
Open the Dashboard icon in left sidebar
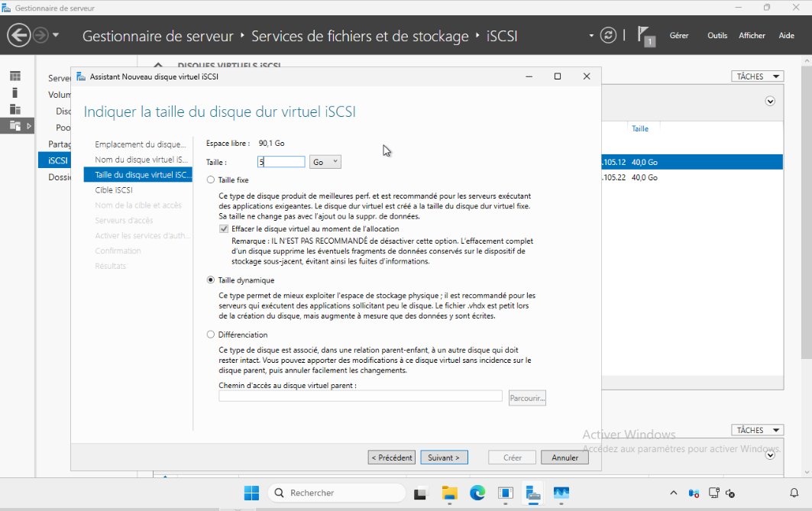(x=15, y=76)
